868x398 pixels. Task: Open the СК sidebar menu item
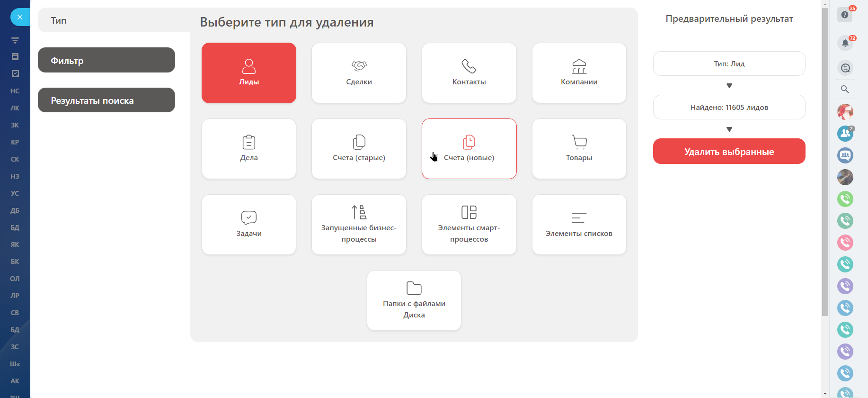click(15, 159)
